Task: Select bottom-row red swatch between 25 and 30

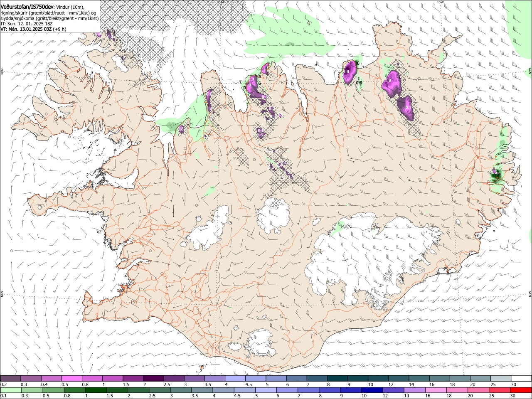Action: pyautogui.click(x=499, y=390)
